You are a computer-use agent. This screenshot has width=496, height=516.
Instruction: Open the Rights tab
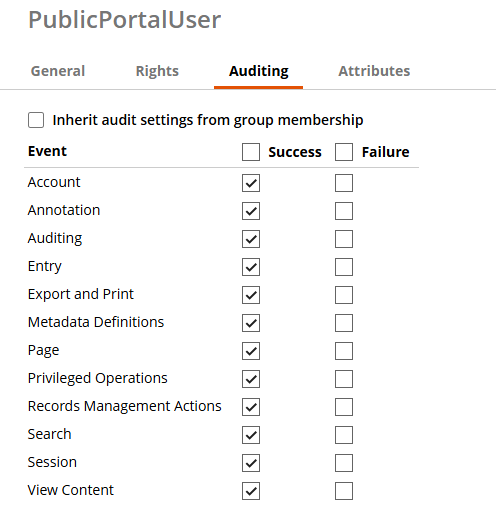pos(157,71)
